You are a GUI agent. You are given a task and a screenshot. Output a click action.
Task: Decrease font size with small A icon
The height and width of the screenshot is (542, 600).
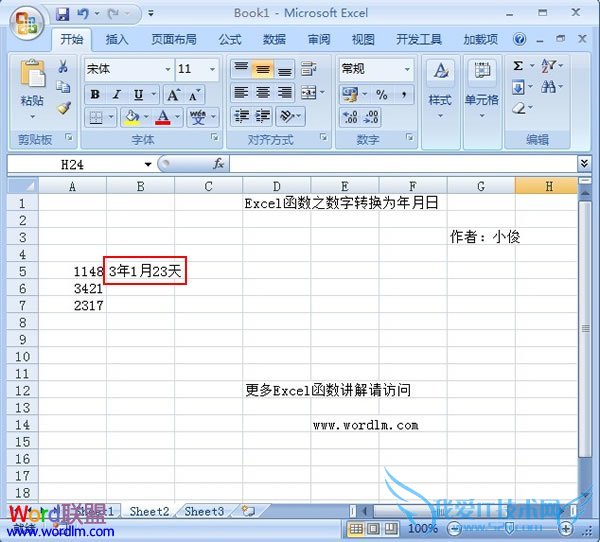pos(194,95)
